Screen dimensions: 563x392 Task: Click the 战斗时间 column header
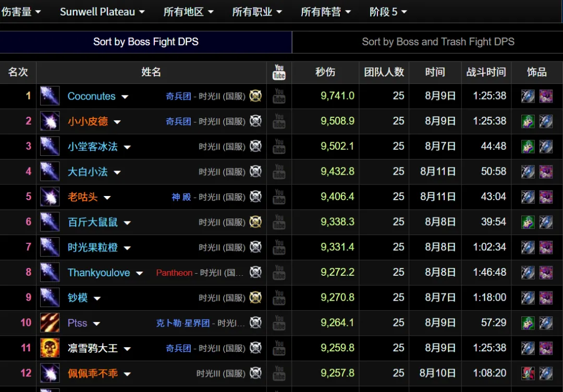[x=486, y=72]
